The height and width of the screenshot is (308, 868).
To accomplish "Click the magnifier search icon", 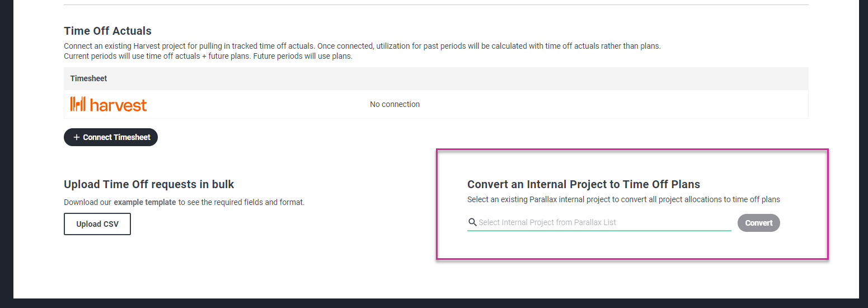I will point(472,222).
